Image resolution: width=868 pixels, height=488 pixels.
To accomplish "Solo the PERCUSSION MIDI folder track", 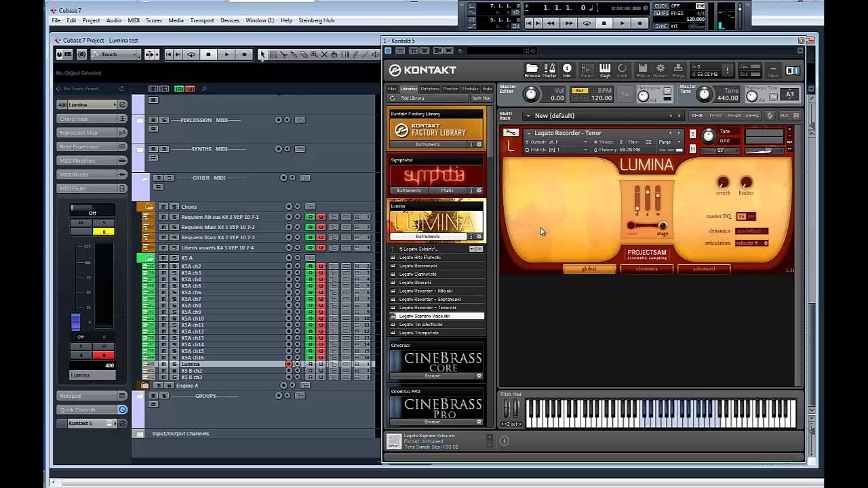I will point(163,120).
